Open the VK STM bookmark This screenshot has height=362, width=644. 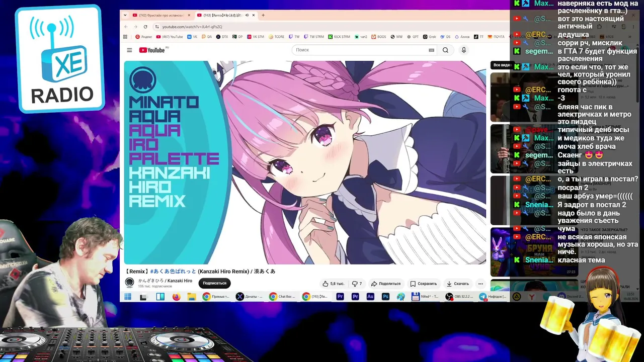pos(255,37)
